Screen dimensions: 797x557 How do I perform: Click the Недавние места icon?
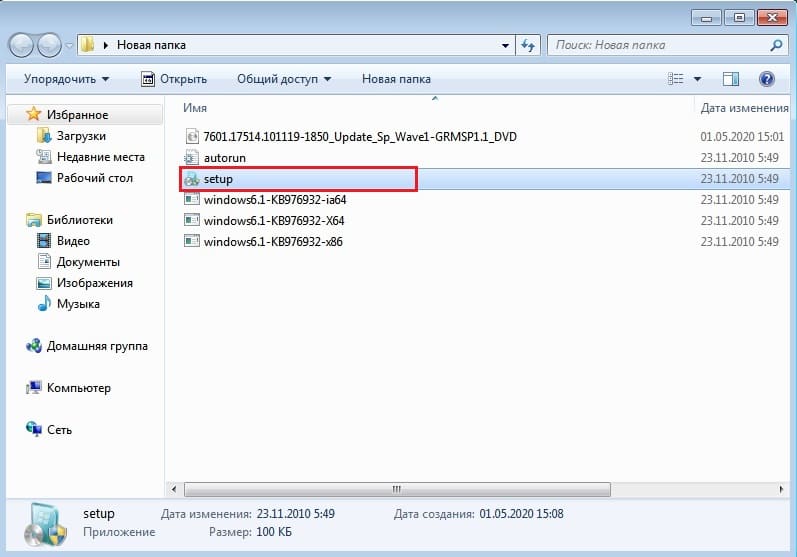tap(44, 157)
